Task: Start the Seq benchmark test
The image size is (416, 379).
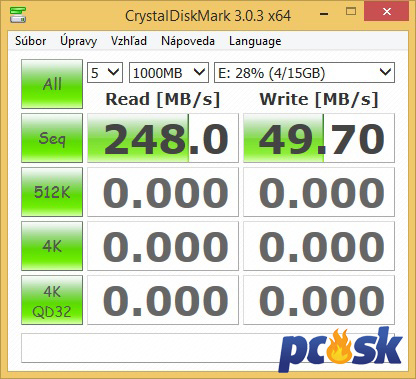Action: tap(52, 138)
